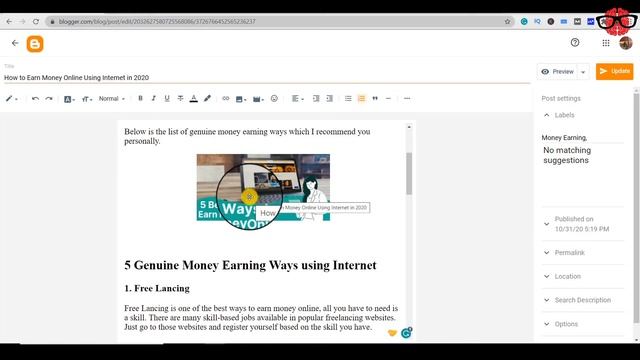The image size is (640, 360).
Task: Insert a jump break
Action: point(388,98)
